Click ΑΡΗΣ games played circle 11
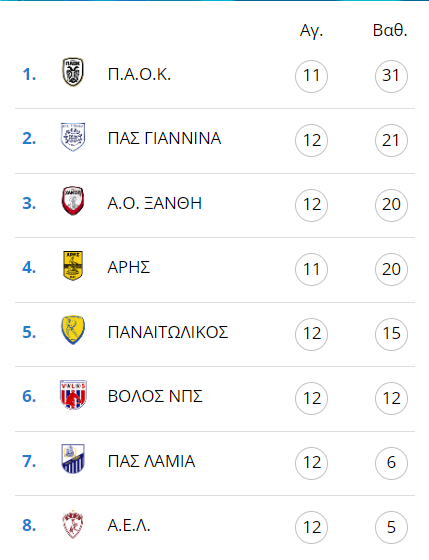This screenshot has width=429, height=560. (311, 269)
